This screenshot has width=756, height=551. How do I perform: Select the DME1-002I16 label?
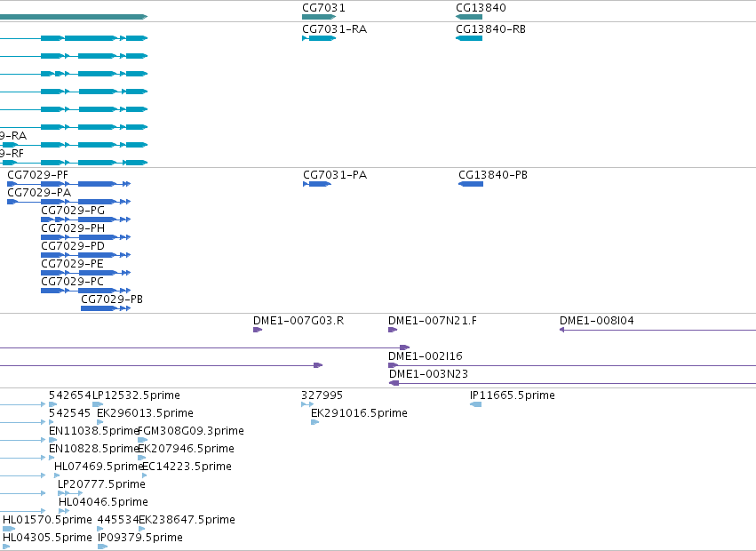click(426, 356)
